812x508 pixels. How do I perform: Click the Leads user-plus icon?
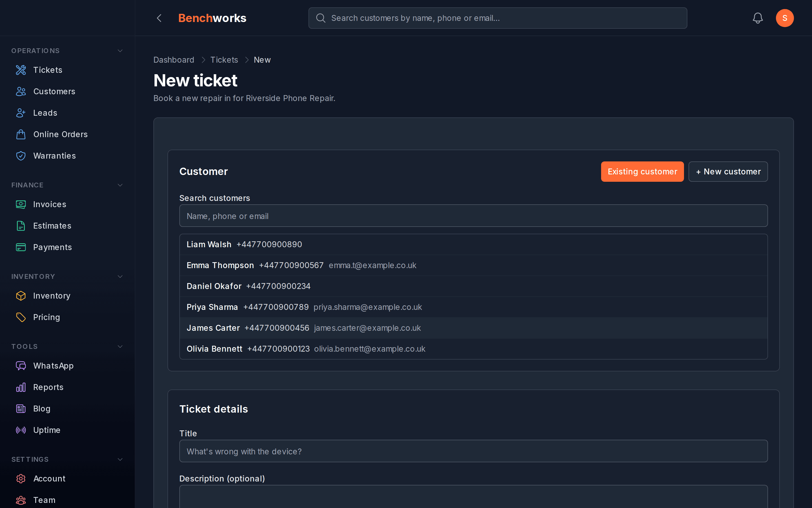[21, 113]
